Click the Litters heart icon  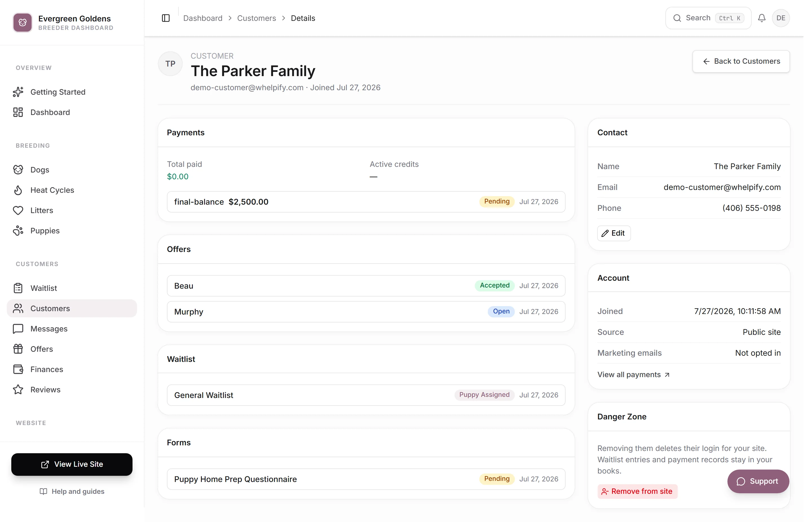click(x=18, y=211)
